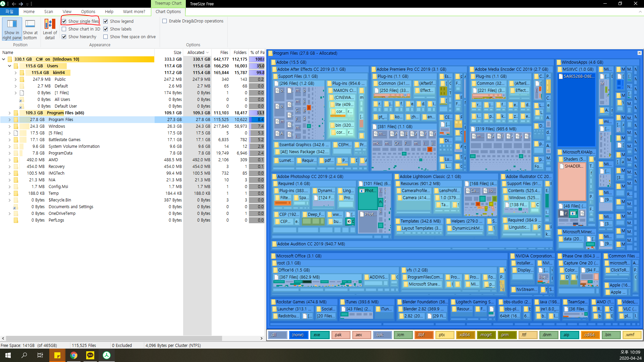Click the KakaoTalk taskbar icon
This screenshot has width=644, height=362.
[x=90, y=355]
